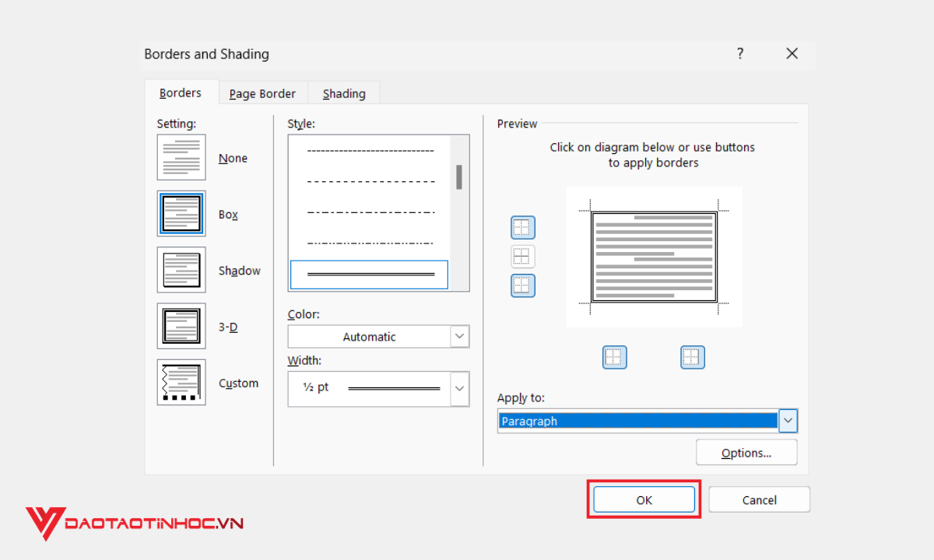This screenshot has width=934, height=560.
Task: Pick the Shadow border setting icon
Action: tap(181, 270)
